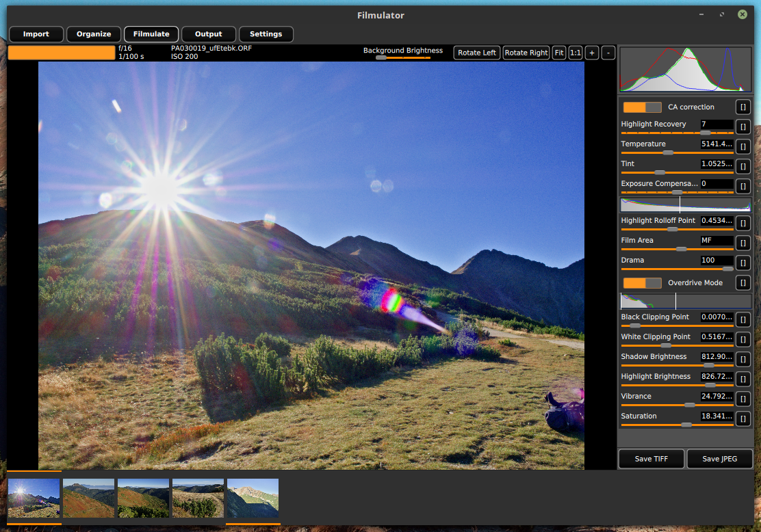Open the Settings tab
Viewport: 761px width, 532px height.
click(x=266, y=34)
